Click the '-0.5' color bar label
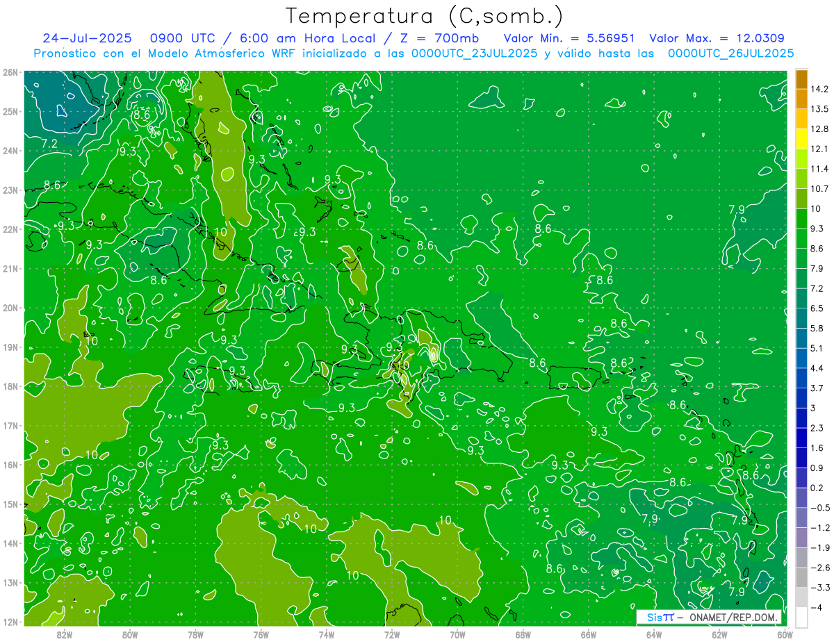This screenshot has width=834, height=644. [819, 507]
